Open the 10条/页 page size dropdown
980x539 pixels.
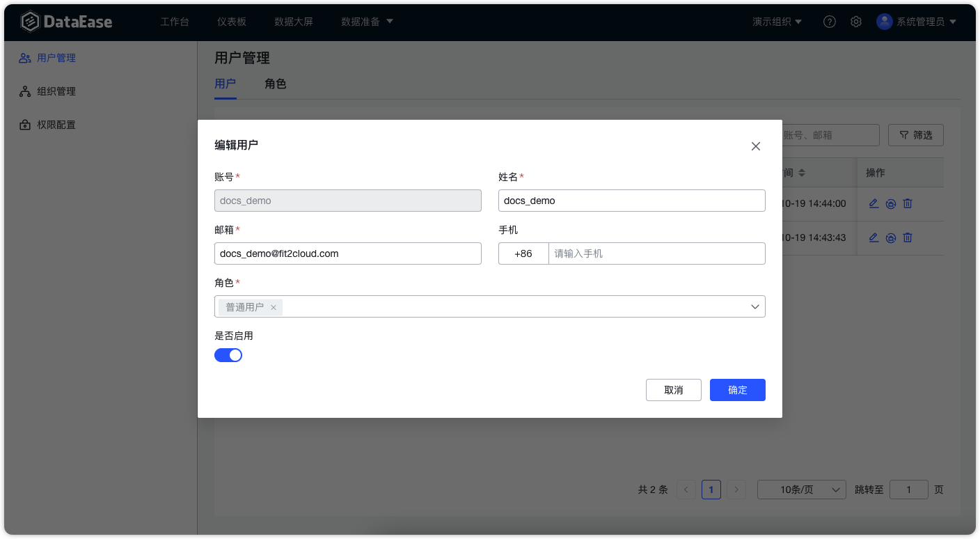[802, 490]
